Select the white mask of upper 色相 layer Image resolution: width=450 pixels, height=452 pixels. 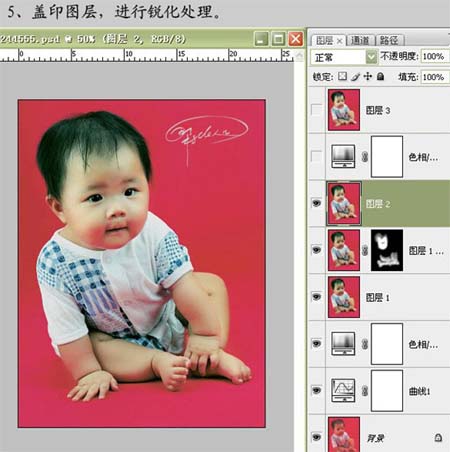tap(387, 156)
